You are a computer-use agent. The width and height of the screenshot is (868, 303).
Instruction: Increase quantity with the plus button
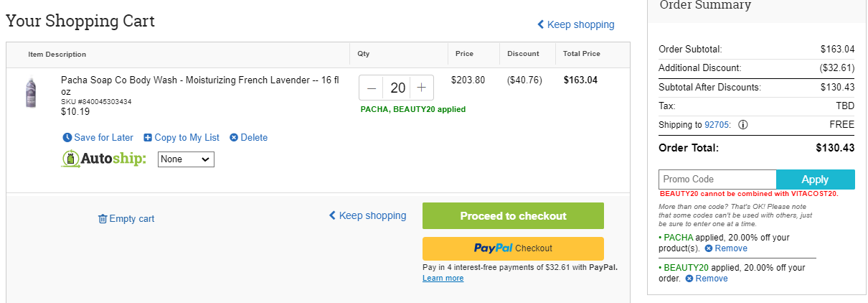pos(422,88)
